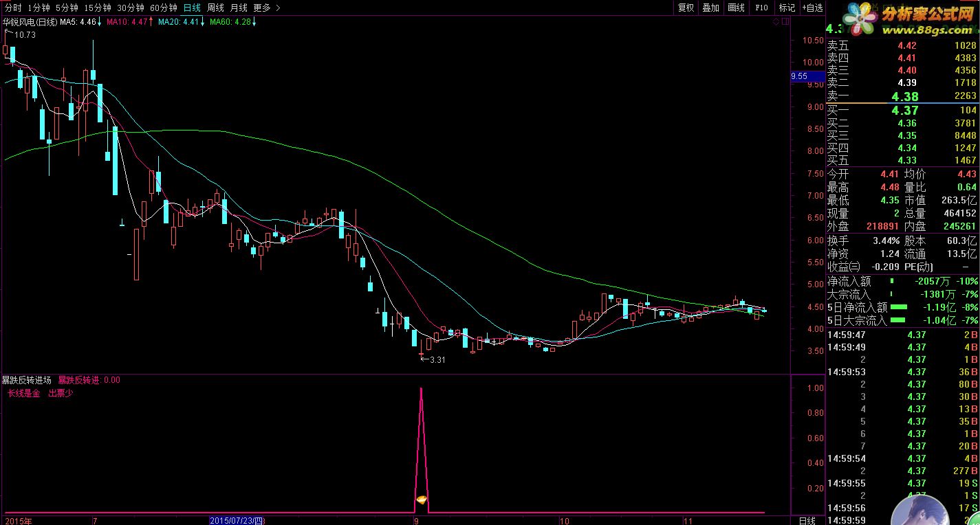This screenshot has width=980, height=525.
Task: Click the MA20 down arrow indicator
Action: click(x=203, y=22)
